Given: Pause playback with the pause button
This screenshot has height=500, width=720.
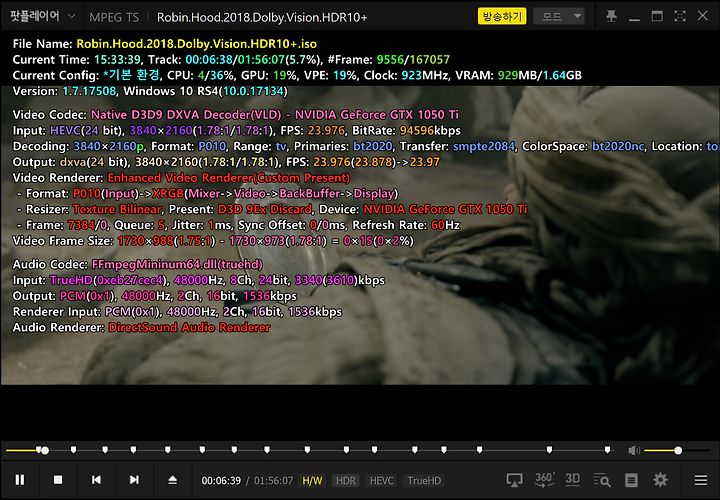Looking at the screenshot, I should point(20,480).
